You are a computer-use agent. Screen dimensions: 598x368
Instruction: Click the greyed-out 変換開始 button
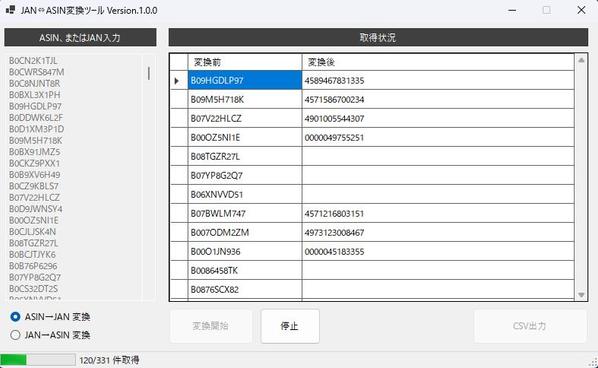click(x=211, y=326)
